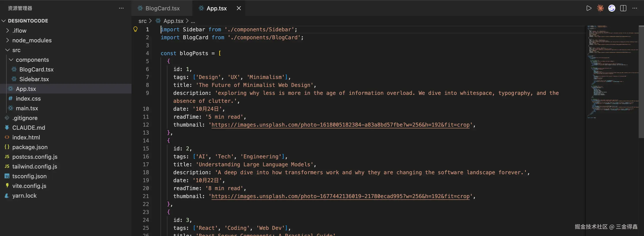Close the App.tsx tab

tap(239, 8)
